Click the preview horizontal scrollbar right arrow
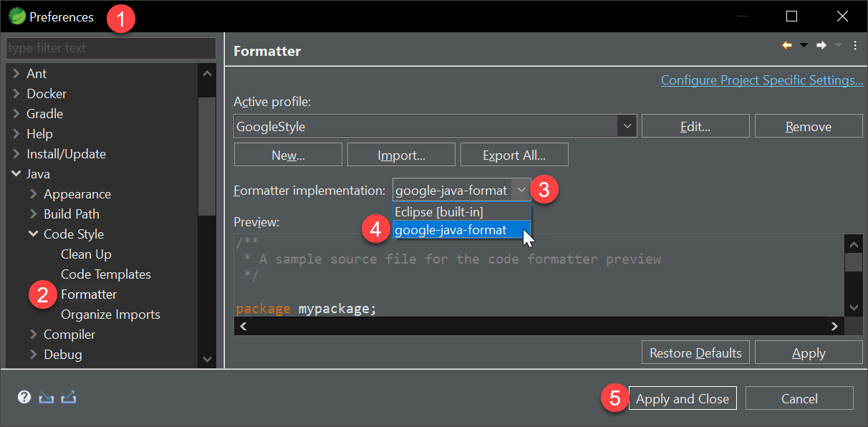The width and height of the screenshot is (868, 427). pos(834,326)
